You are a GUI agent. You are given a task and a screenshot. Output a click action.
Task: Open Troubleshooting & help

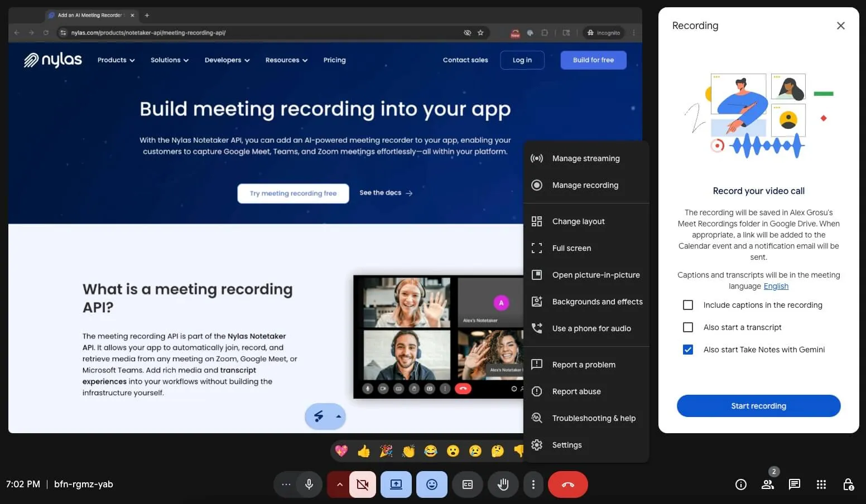point(586,418)
